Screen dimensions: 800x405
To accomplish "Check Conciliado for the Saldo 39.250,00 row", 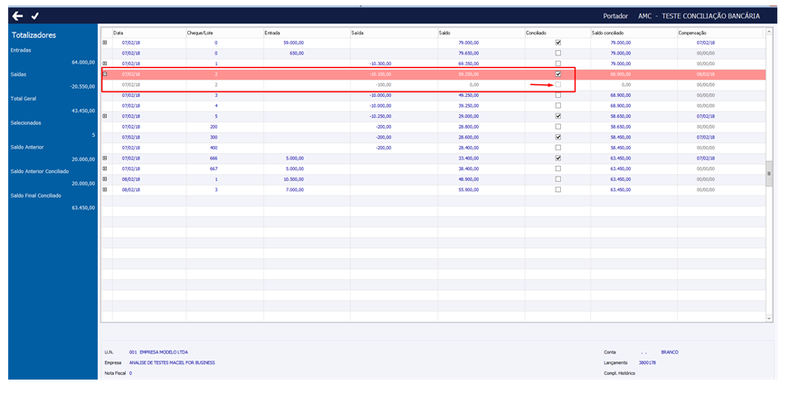I will pyautogui.click(x=558, y=106).
